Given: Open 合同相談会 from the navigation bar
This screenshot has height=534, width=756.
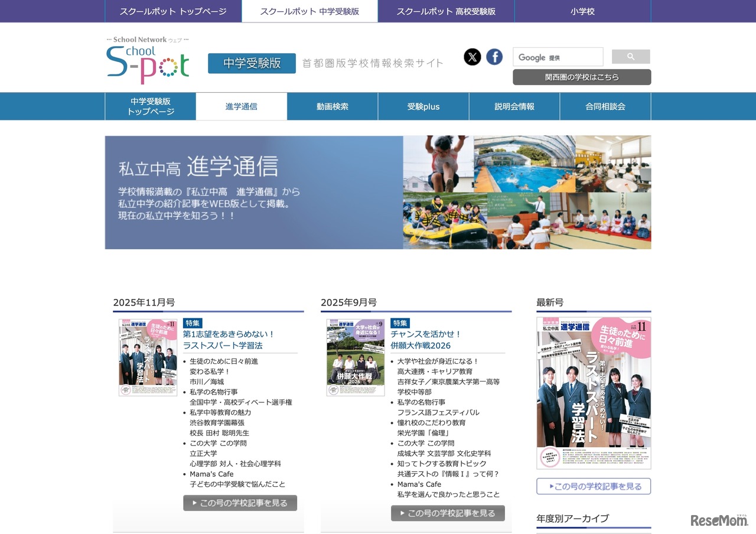Looking at the screenshot, I should pyautogui.click(x=604, y=106).
